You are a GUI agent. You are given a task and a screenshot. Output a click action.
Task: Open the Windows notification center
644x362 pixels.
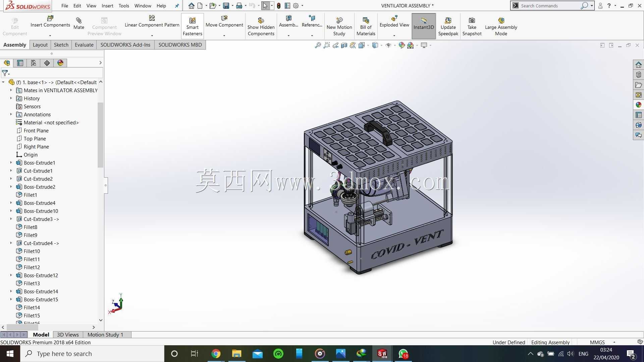631,354
